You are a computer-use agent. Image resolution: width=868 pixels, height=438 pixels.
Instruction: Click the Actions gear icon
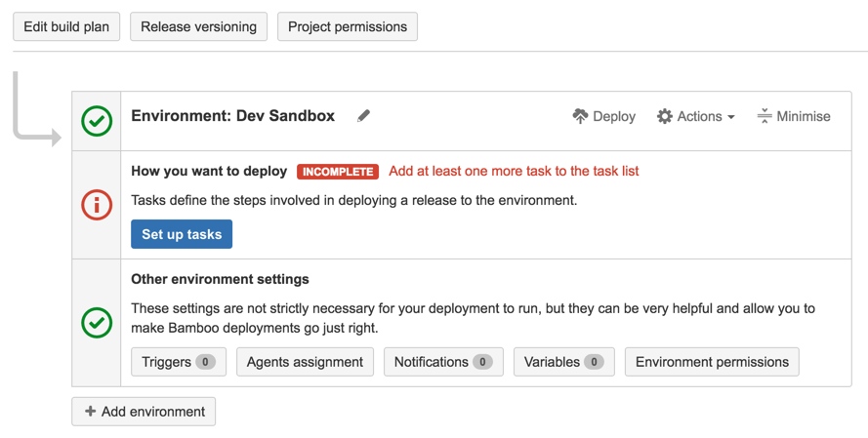coord(664,116)
